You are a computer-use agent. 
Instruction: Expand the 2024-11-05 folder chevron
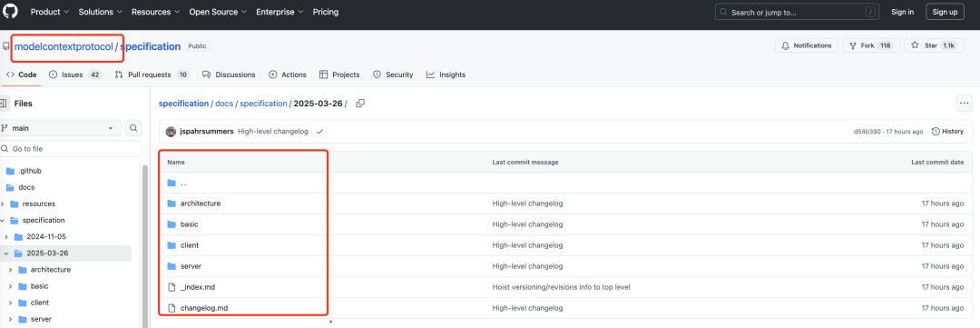coord(7,236)
